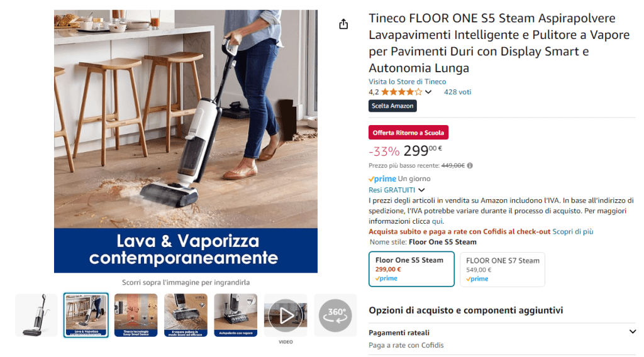The image size is (644, 357).
Task: Select the Tineco iLoop Smart Sensor thumbnail
Action: tap(136, 315)
